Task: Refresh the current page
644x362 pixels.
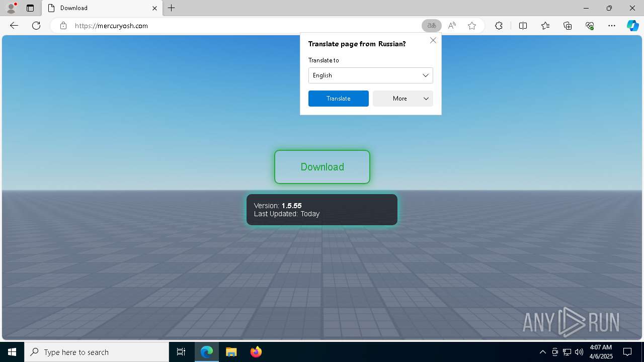Action: tap(36, 26)
